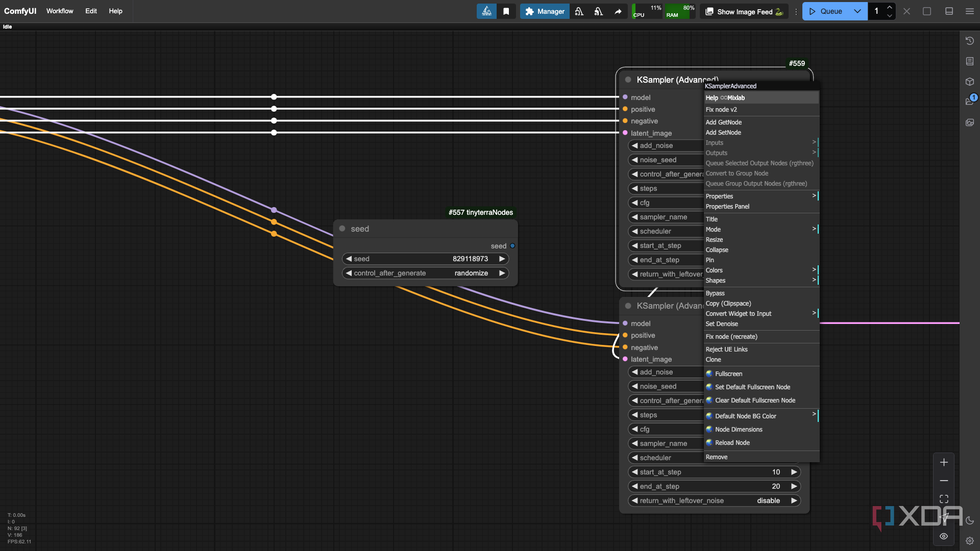
Task: Open the Workflow menu
Action: [60, 11]
